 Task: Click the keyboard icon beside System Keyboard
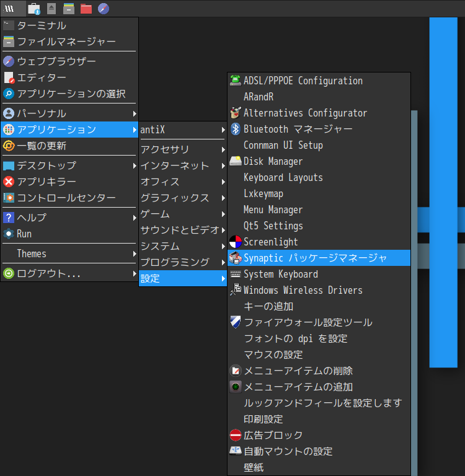click(236, 274)
